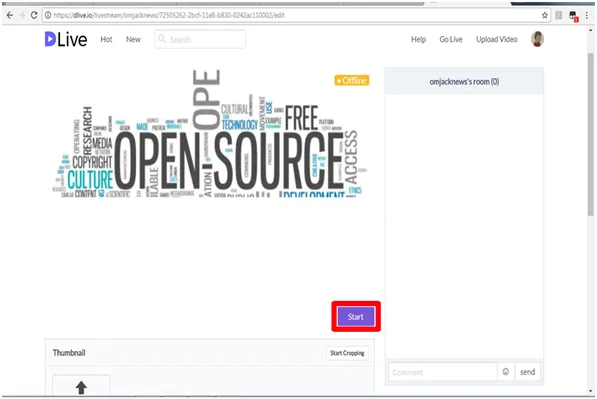Go forward with browser forward arrow
This screenshot has width=597, height=399.
click(x=22, y=15)
